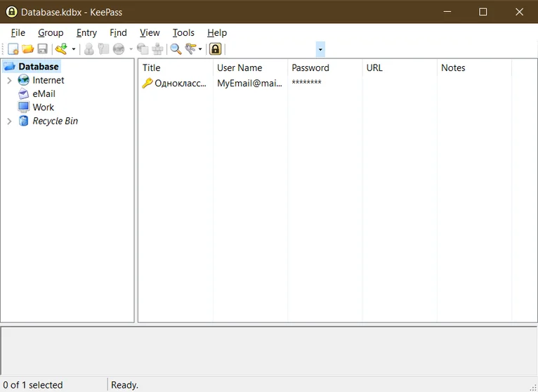The width and height of the screenshot is (538, 392).
Task: Sort by the Title column header
Action: tap(176, 68)
